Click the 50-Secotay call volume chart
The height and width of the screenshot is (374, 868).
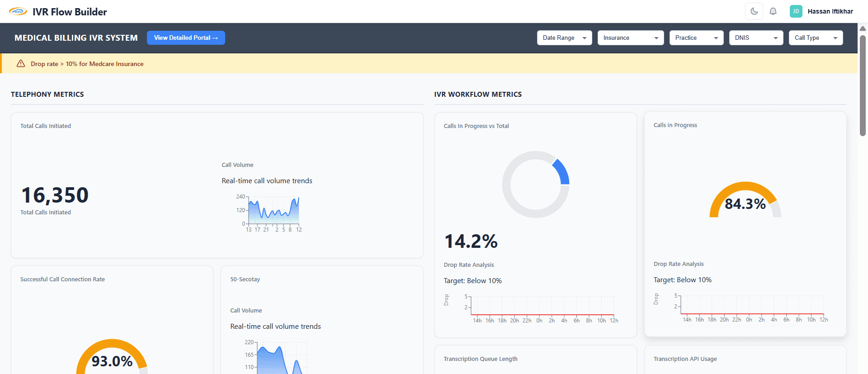point(276,356)
